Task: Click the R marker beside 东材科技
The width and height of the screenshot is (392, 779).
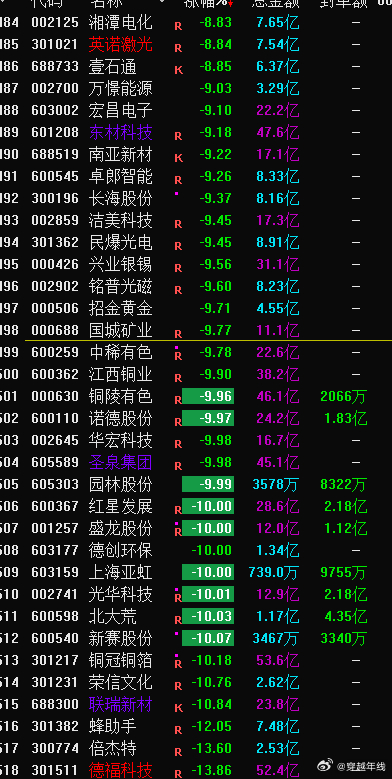Action: click(178, 136)
